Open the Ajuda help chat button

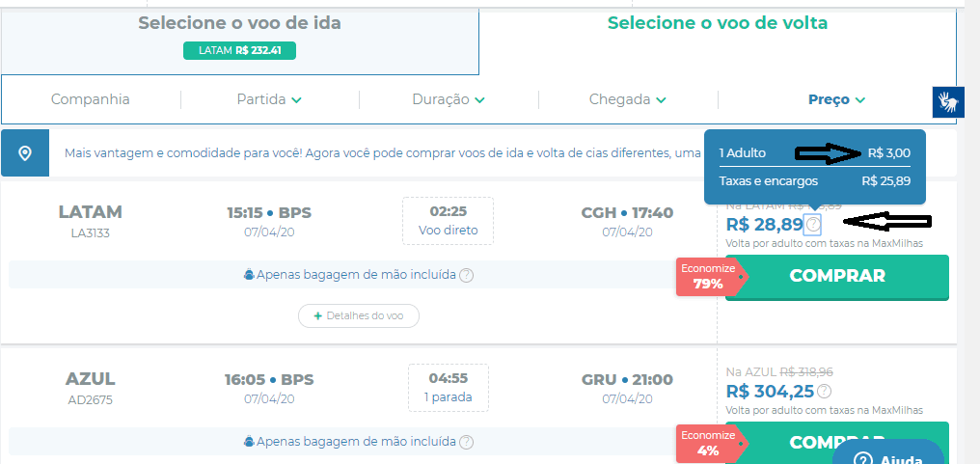click(888, 454)
